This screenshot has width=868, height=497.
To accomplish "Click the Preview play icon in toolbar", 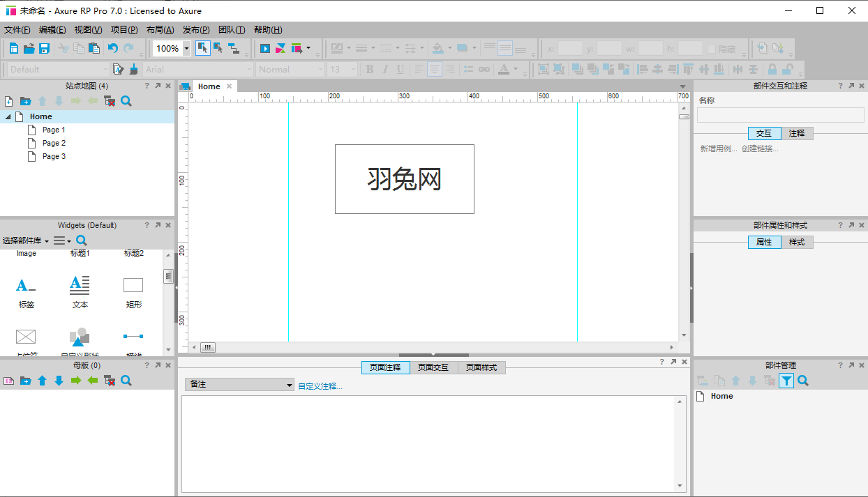I will [265, 48].
